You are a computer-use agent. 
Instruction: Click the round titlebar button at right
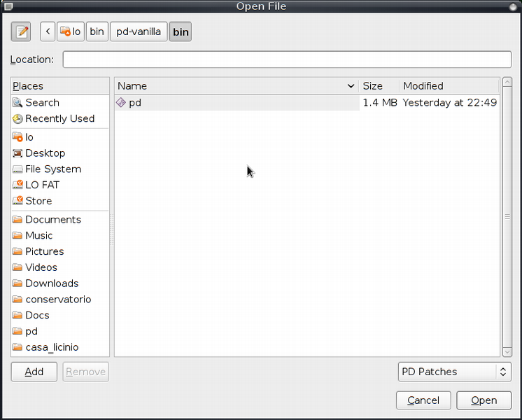click(x=513, y=6)
